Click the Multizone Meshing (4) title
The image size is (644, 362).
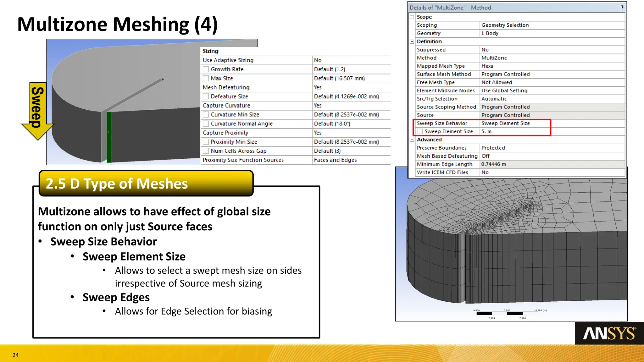pos(118,25)
